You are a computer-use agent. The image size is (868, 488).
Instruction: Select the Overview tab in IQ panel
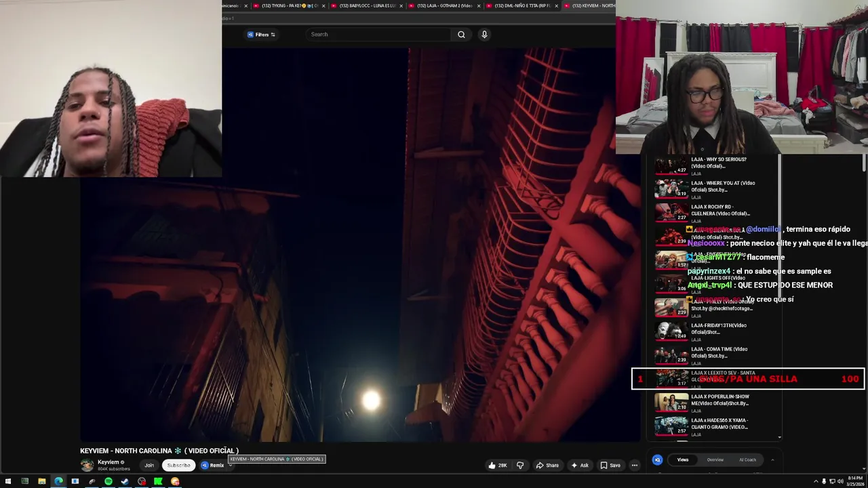(715, 460)
